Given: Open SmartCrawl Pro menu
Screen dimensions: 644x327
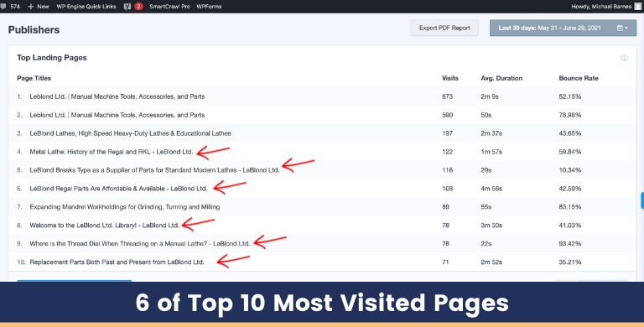Looking at the screenshot, I should [x=169, y=6].
